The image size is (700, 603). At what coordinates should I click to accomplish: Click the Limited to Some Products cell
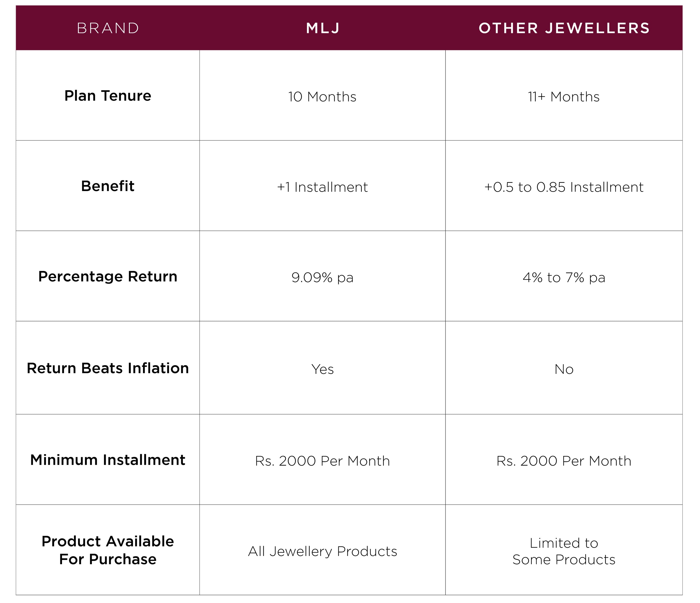pyautogui.click(x=563, y=551)
